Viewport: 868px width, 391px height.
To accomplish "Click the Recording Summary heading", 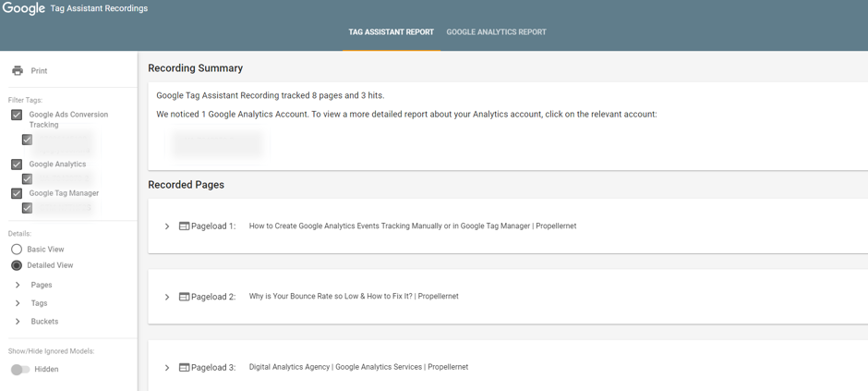I will coord(196,68).
